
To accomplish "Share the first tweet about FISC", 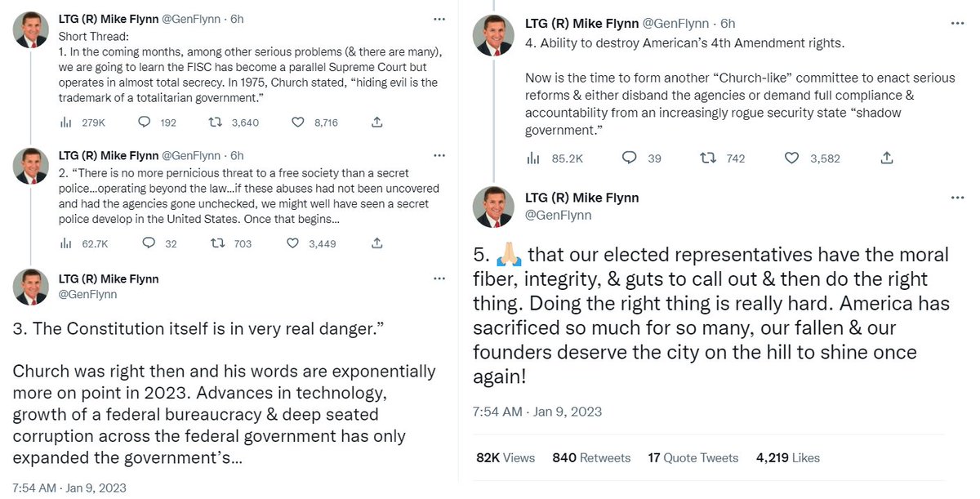I will 376,123.
